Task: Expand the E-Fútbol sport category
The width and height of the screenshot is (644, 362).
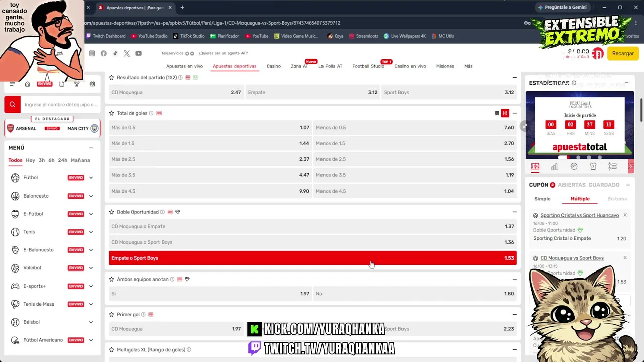Action: (x=91, y=214)
